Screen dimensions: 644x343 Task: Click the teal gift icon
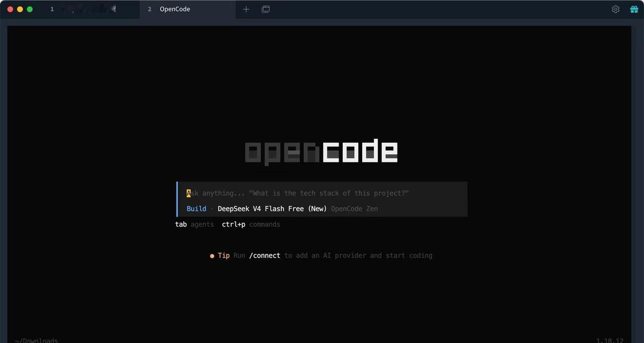pos(634,9)
